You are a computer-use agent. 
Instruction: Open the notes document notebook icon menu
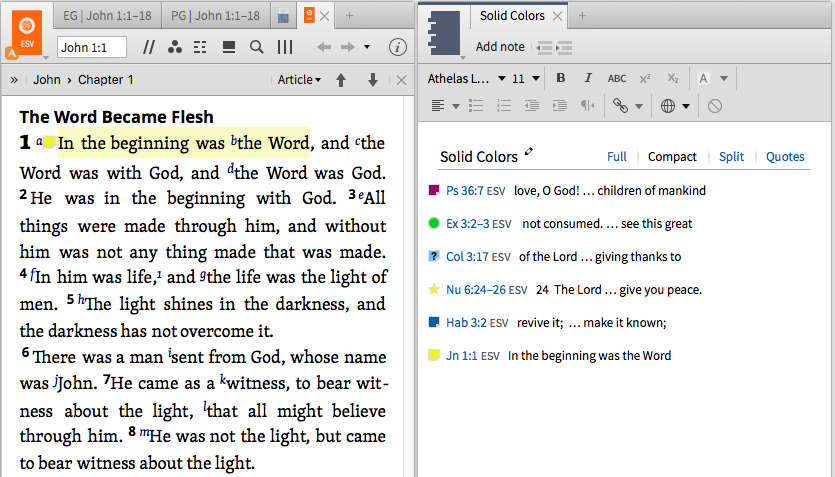pos(444,33)
